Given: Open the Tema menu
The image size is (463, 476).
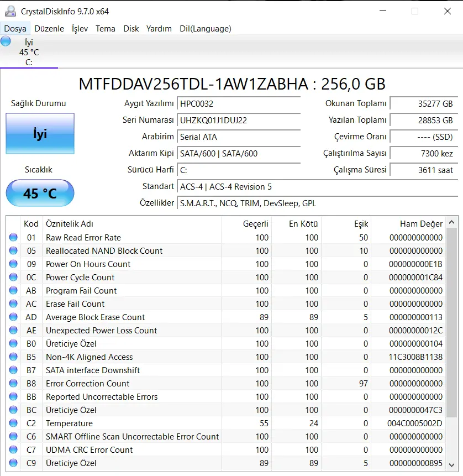Looking at the screenshot, I should [106, 29].
